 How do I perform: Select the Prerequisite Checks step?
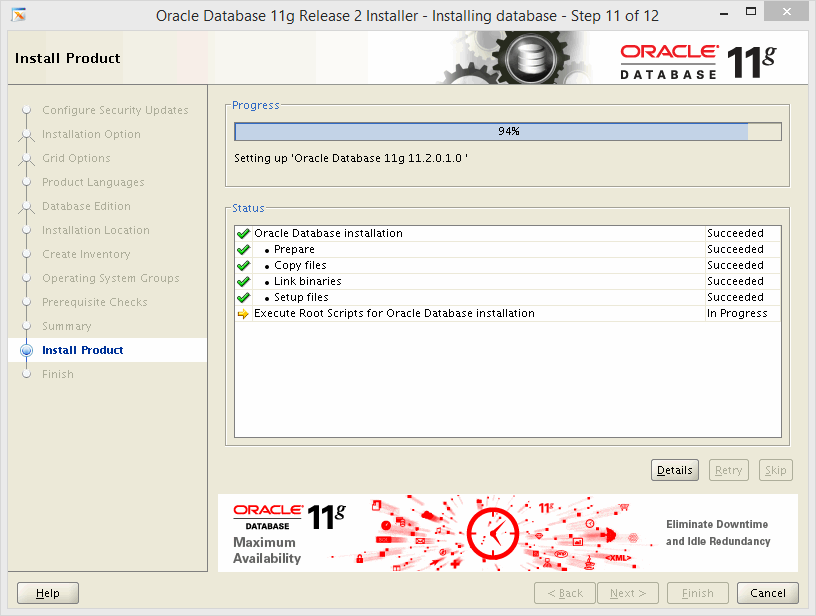[x=94, y=302]
